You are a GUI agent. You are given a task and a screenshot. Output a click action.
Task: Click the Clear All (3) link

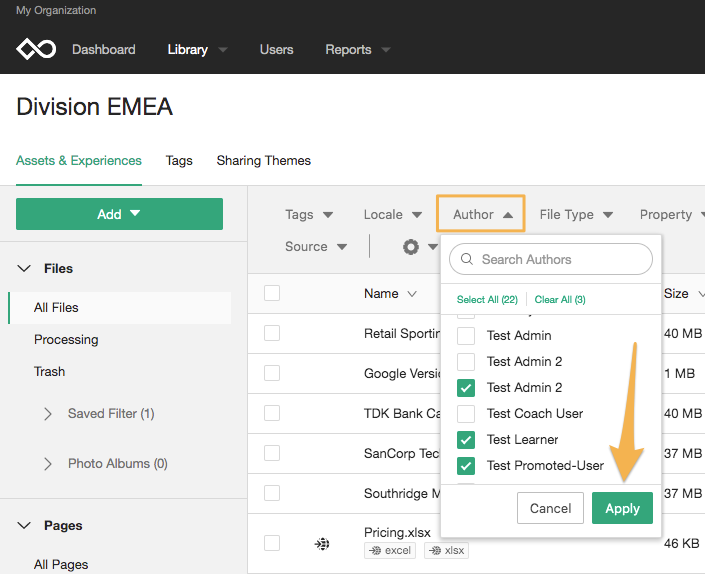(x=560, y=299)
